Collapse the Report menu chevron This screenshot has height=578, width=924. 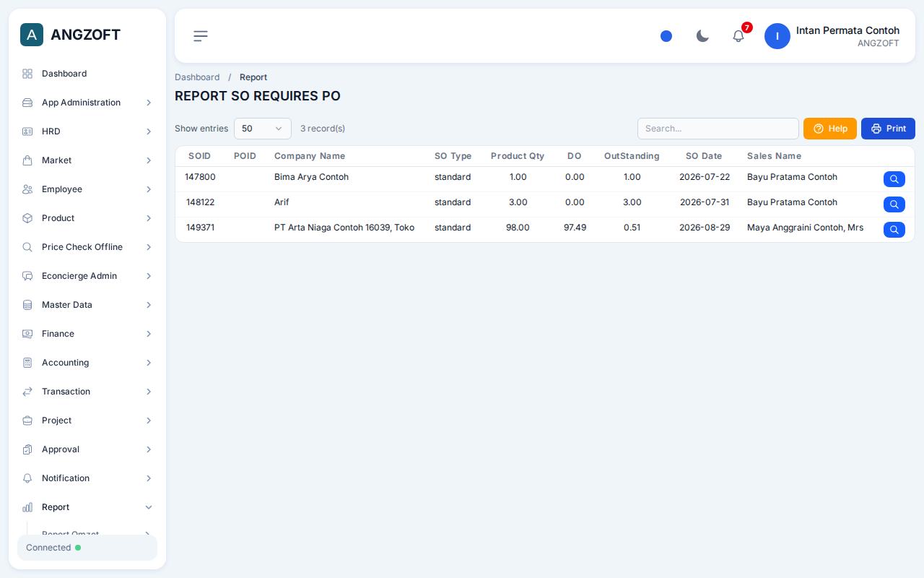point(149,507)
